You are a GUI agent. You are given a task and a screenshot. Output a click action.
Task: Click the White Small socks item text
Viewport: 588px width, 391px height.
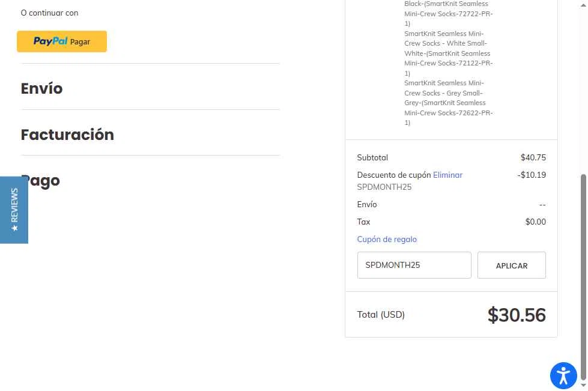(x=449, y=53)
